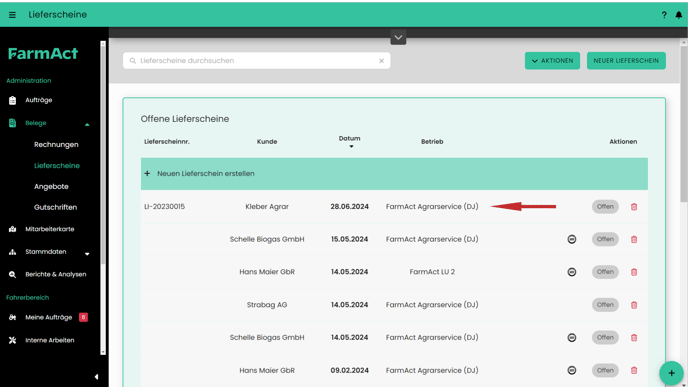Click the trash icon in the Strabag AG row
Screen dimensions: 688x387
tap(634, 305)
